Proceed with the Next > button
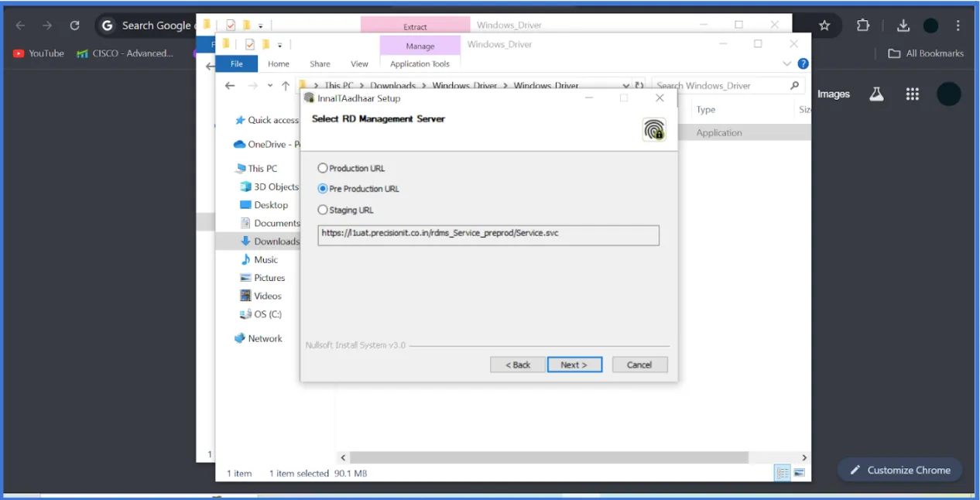 574,365
